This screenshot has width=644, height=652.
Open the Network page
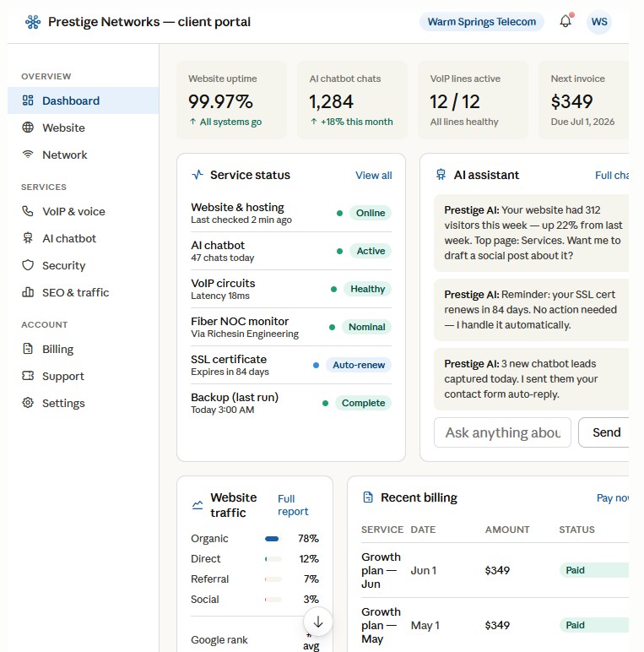click(x=83, y=155)
